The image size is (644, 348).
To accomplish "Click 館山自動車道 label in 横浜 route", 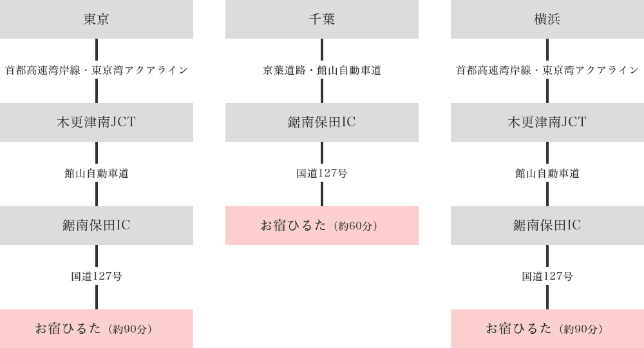I will (x=547, y=173).
